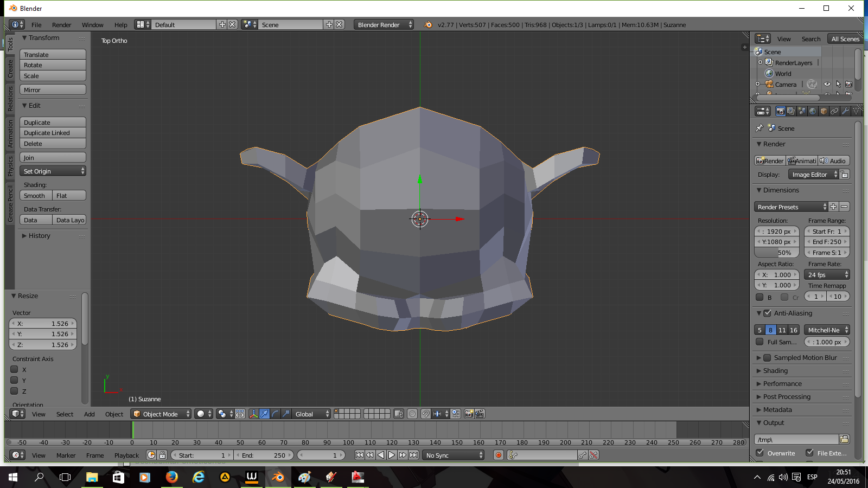Click the pin icon beside Scene
Viewport: 868px width, 488px height.
pyautogui.click(x=759, y=129)
